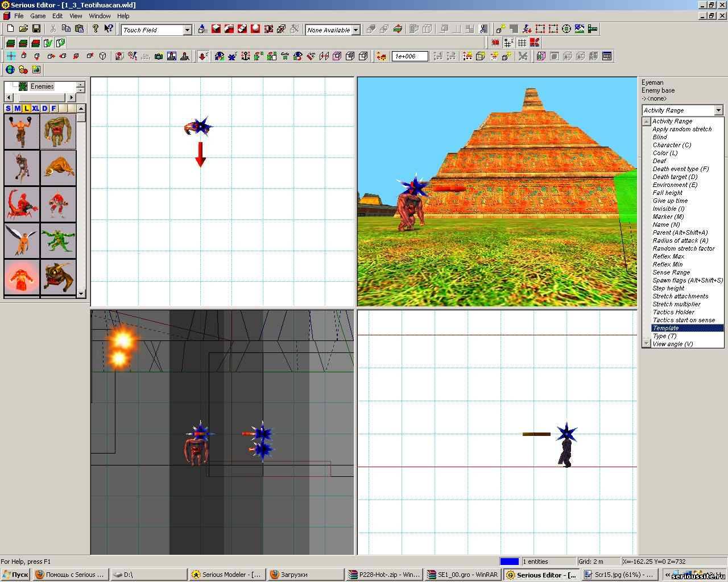This screenshot has height=582, width=728.
Task: Switch to SE1_00.gro WinRAR taskbar button
Action: click(462, 575)
